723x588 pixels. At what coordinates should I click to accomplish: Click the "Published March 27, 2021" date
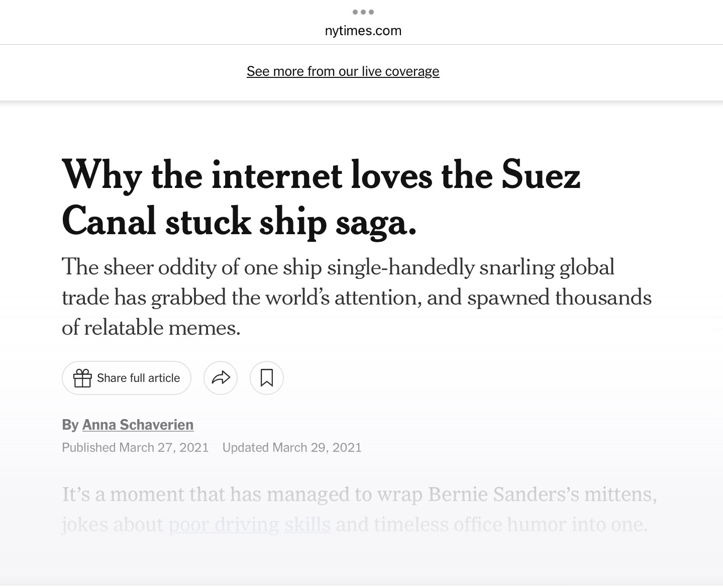coord(135,447)
